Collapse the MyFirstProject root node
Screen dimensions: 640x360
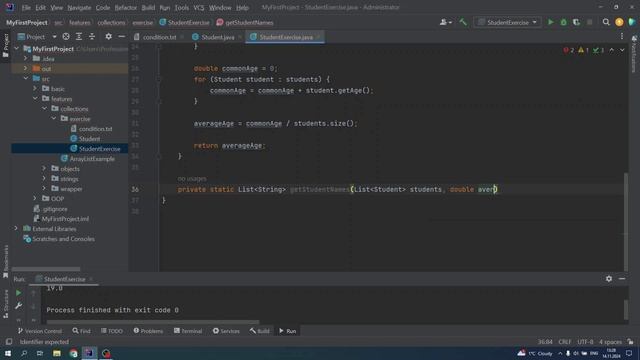(x=16, y=49)
